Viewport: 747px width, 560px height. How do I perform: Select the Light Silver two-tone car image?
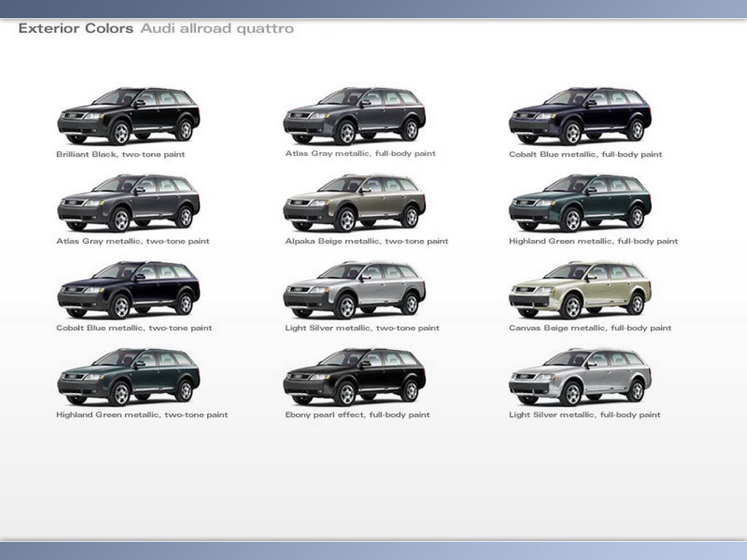(355, 289)
